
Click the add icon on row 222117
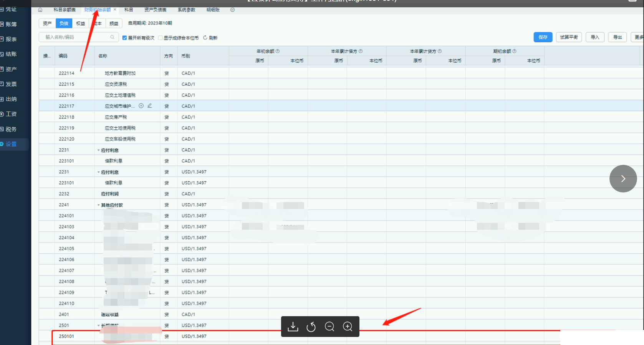tap(141, 106)
